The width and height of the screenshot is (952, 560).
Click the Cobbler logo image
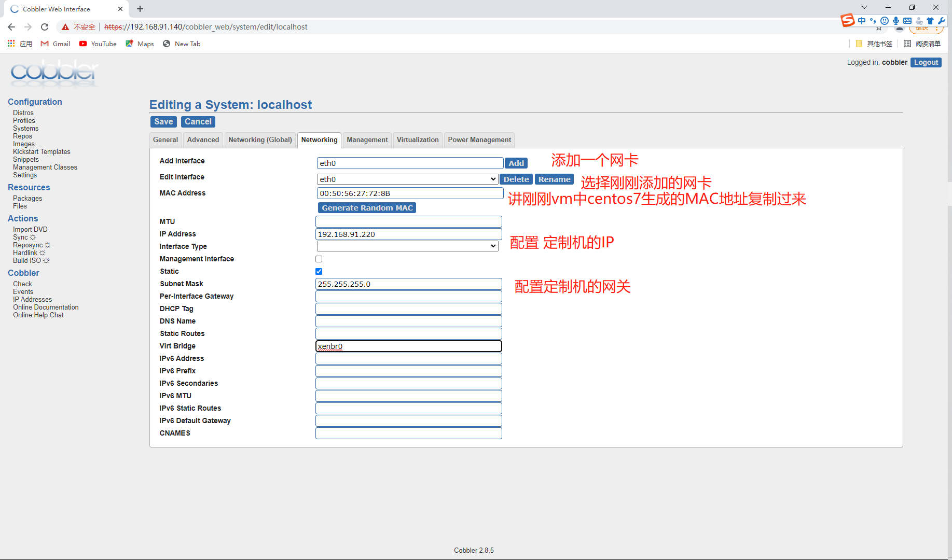[x=54, y=73]
